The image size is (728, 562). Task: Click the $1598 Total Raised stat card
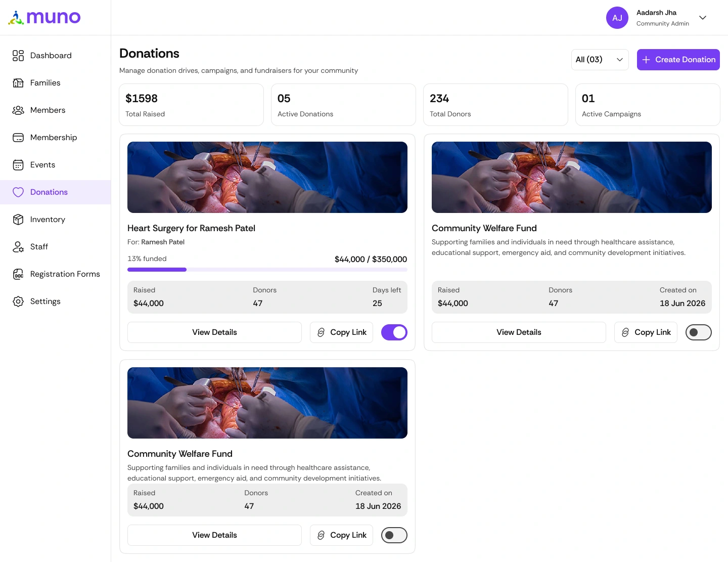192,105
